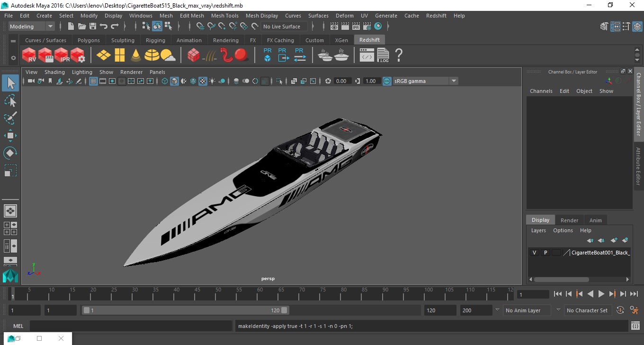Create Redshift sun and sky icon
The height and width of the screenshot is (345, 644).
[168, 55]
